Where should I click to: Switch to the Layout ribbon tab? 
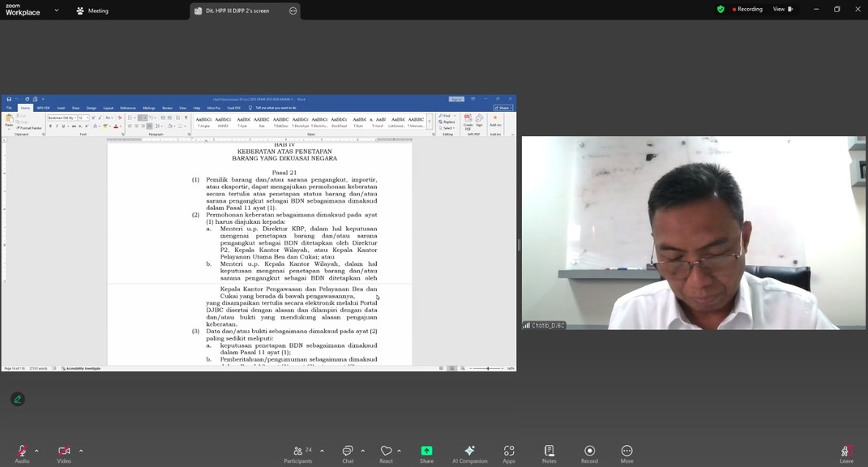click(x=108, y=108)
